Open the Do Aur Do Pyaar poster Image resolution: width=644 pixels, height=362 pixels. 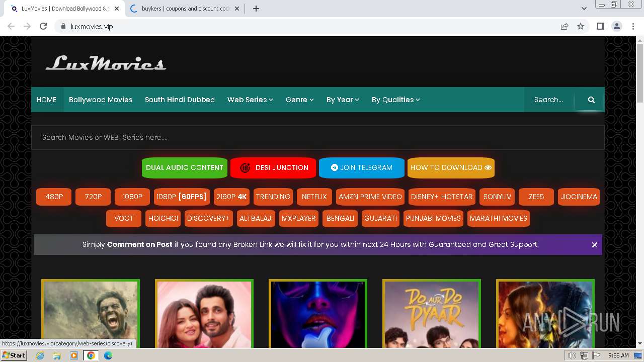click(432, 314)
